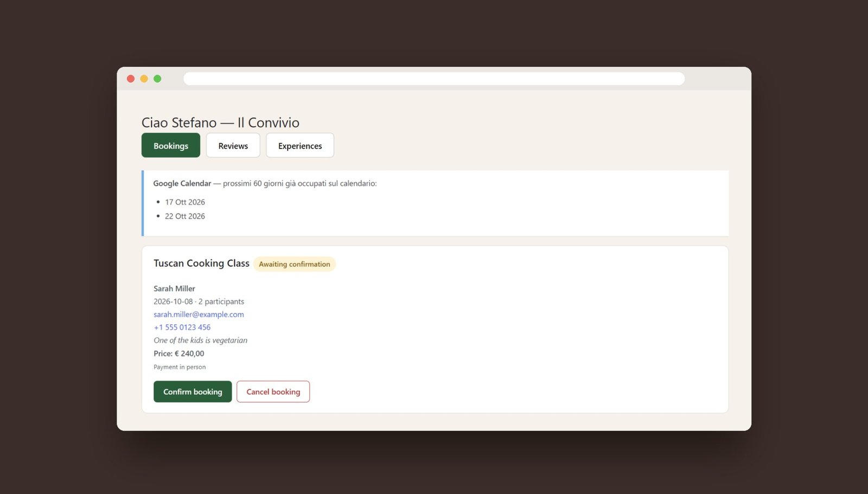
Task: Call the +1 555 0123 456 number
Action: (182, 328)
